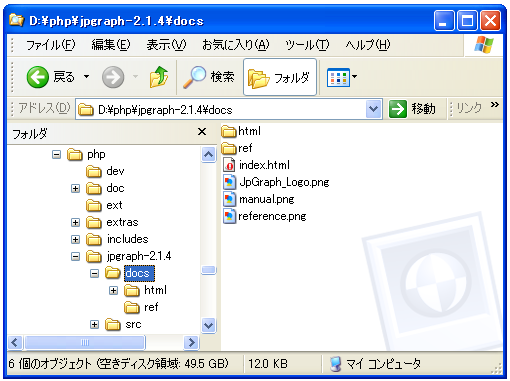This screenshot has height=381, width=510.
Task: Click the リンク links toolbar label
Action: 469,108
